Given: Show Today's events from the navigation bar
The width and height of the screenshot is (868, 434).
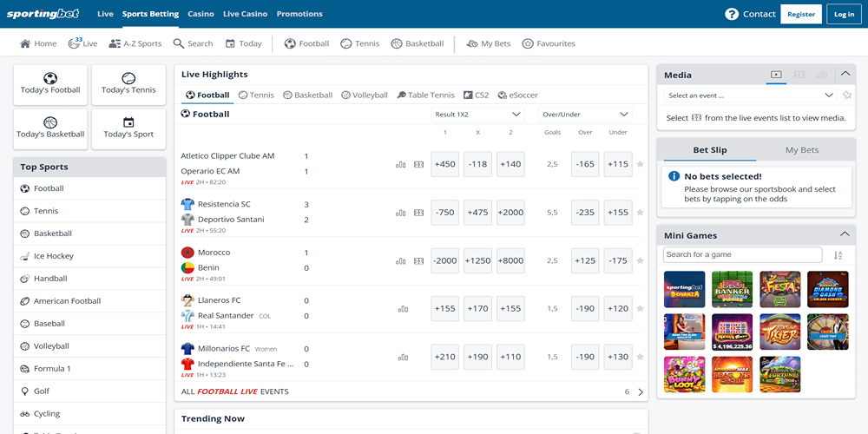Looking at the screenshot, I should (244, 43).
